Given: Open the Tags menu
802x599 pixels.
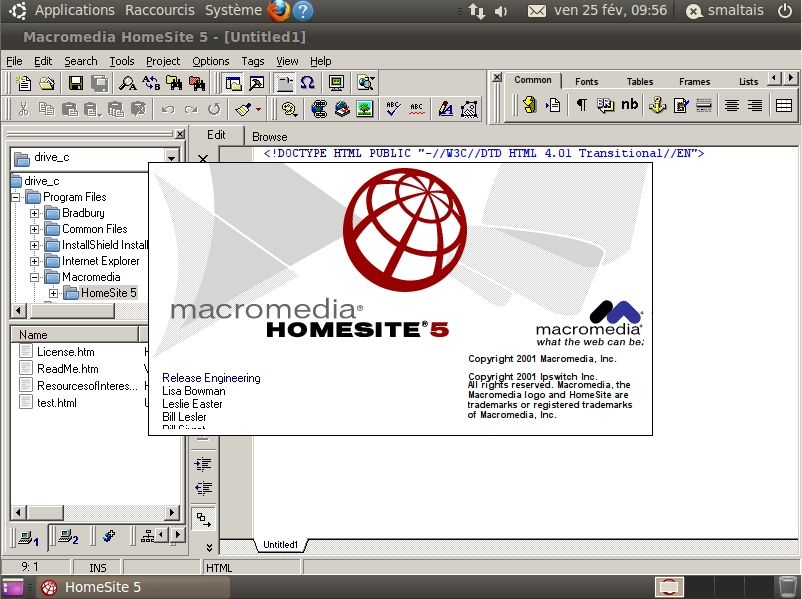Looking at the screenshot, I should tap(252, 61).
